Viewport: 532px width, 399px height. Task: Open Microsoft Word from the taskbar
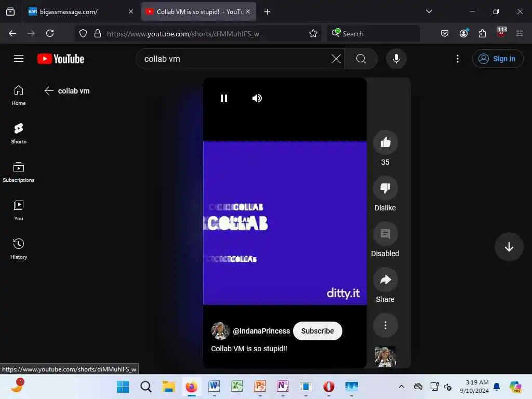[214, 387]
